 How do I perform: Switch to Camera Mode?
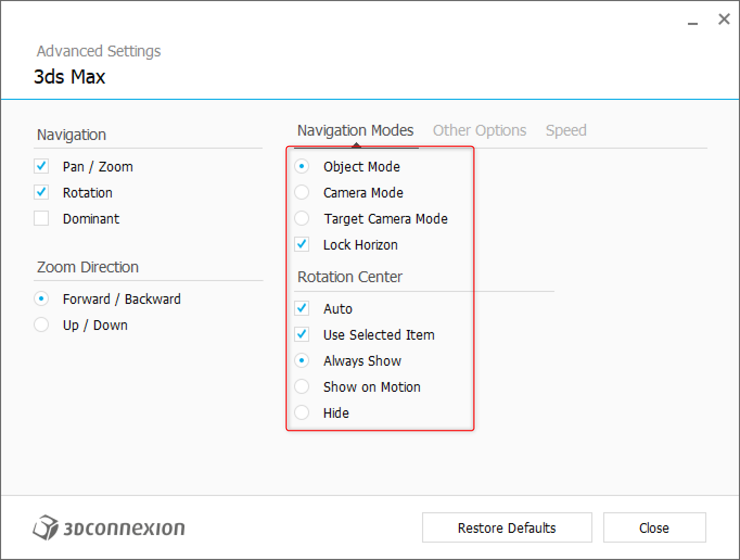tap(302, 192)
